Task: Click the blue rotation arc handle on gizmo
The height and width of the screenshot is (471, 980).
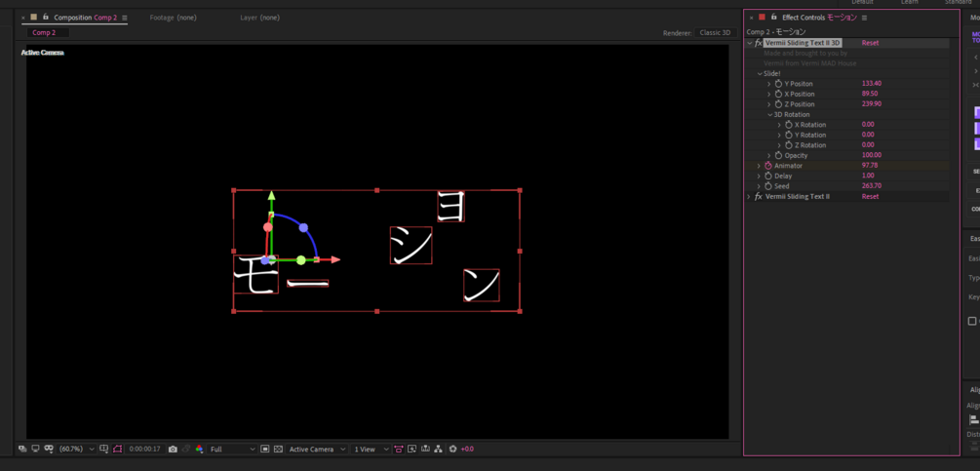Action: (x=303, y=227)
